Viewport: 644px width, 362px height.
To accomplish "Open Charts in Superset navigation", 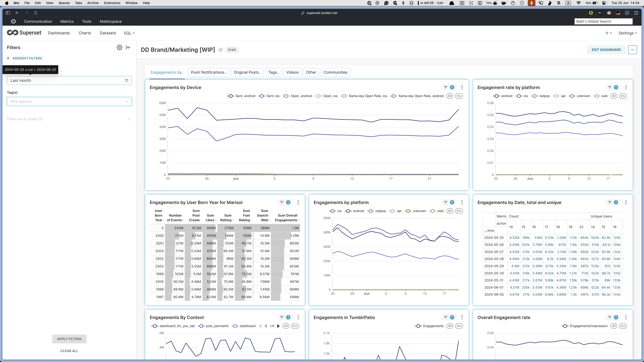I will pyautogui.click(x=85, y=33).
